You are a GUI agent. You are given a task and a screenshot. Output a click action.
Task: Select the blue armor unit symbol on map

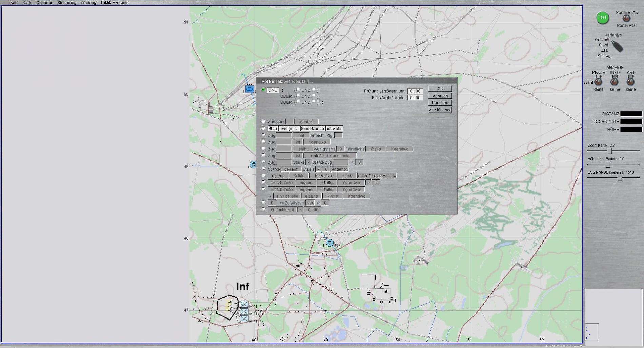249,89
